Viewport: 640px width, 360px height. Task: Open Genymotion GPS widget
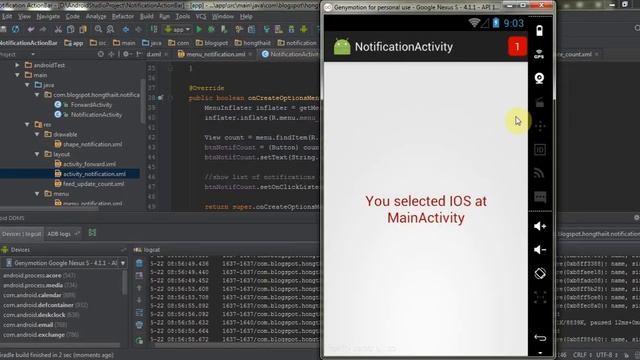pyautogui.click(x=539, y=54)
